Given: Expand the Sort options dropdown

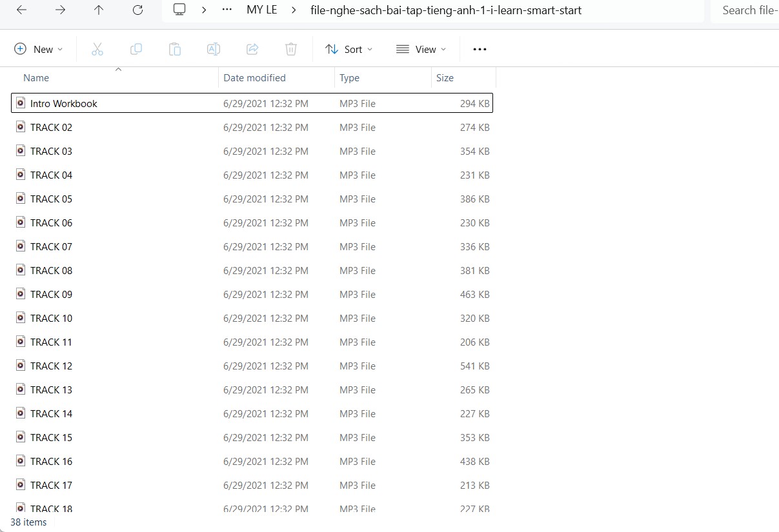Looking at the screenshot, I should click(349, 49).
